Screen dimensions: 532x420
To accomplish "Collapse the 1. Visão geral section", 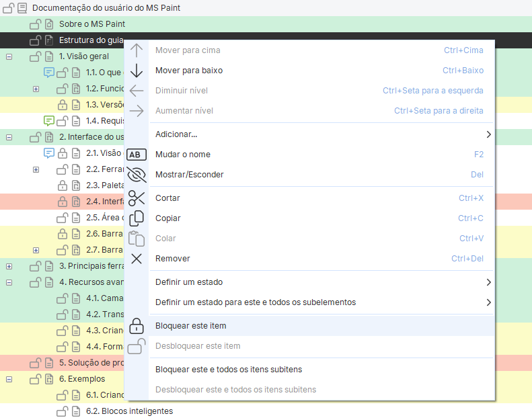I will pos(9,56).
